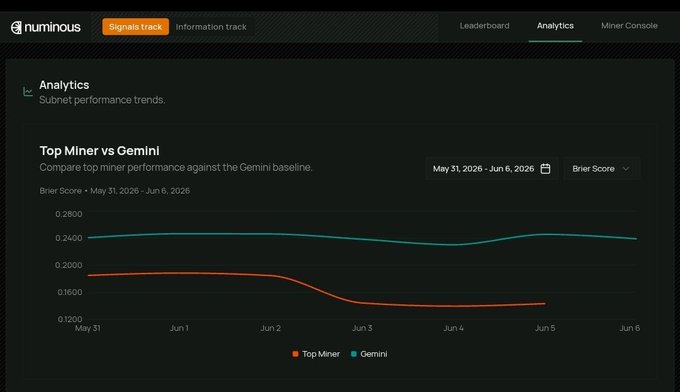Click the Gemini legend label
The width and height of the screenshot is (680, 392).
373,354
